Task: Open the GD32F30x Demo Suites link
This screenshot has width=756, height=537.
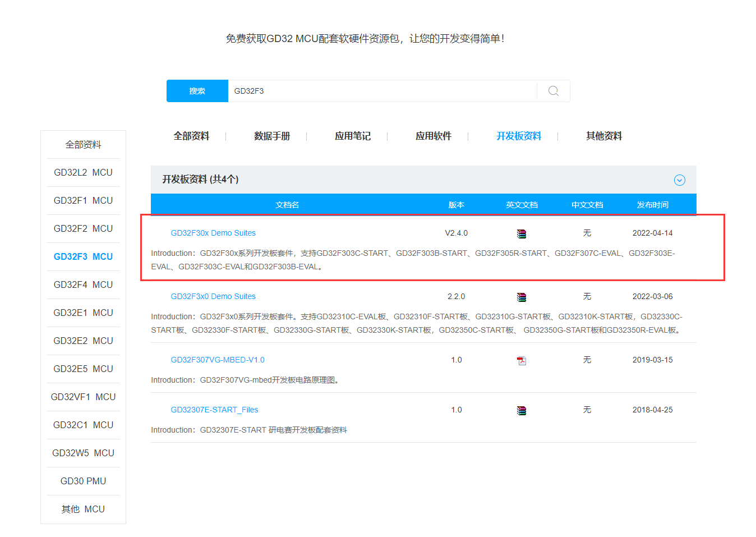Action: click(x=213, y=233)
